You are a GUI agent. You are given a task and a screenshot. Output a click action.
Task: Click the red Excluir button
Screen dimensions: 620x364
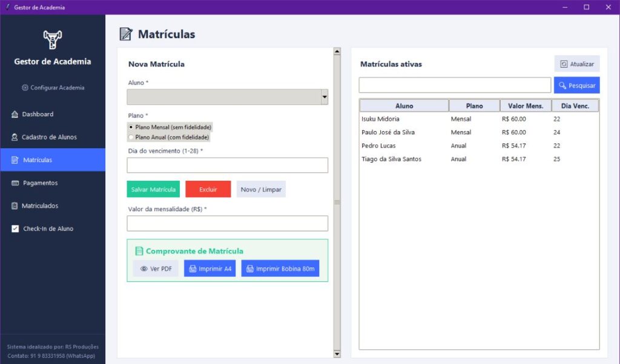coord(208,189)
